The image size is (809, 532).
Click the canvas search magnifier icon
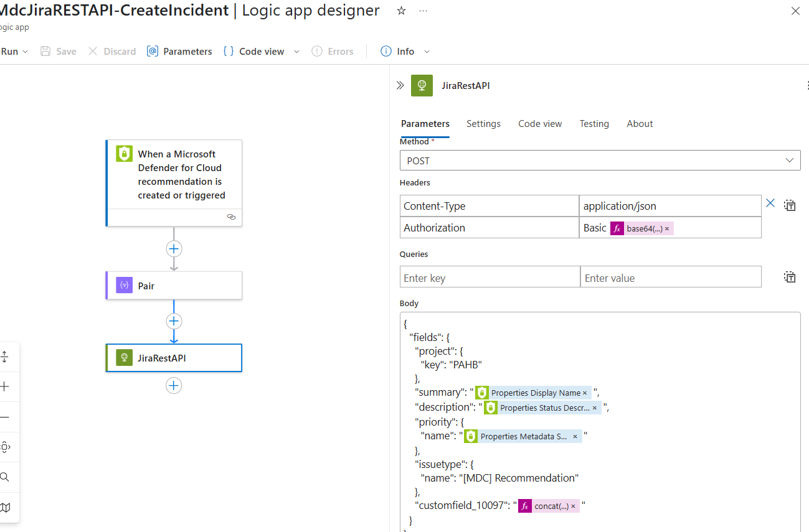tap(5, 477)
